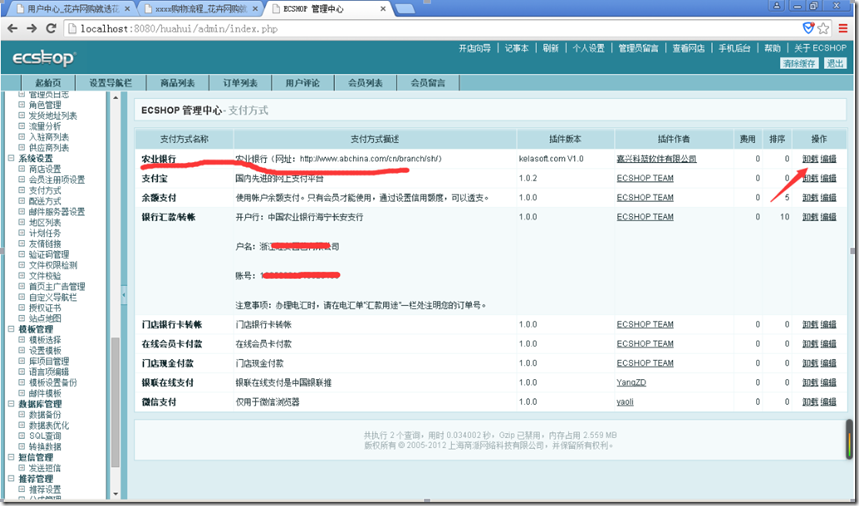This screenshot has height=506, width=859.
Task: Collapse the 系统设置 tree group
Action: pyautogui.click(x=11, y=158)
